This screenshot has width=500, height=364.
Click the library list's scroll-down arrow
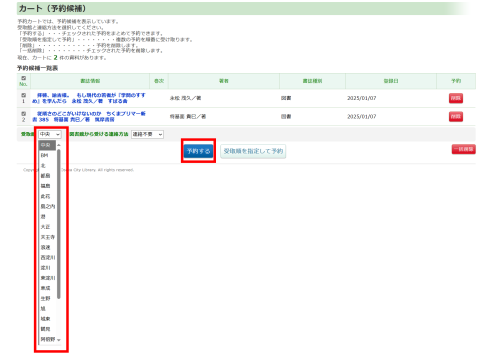pyautogui.click(x=59, y=340)
